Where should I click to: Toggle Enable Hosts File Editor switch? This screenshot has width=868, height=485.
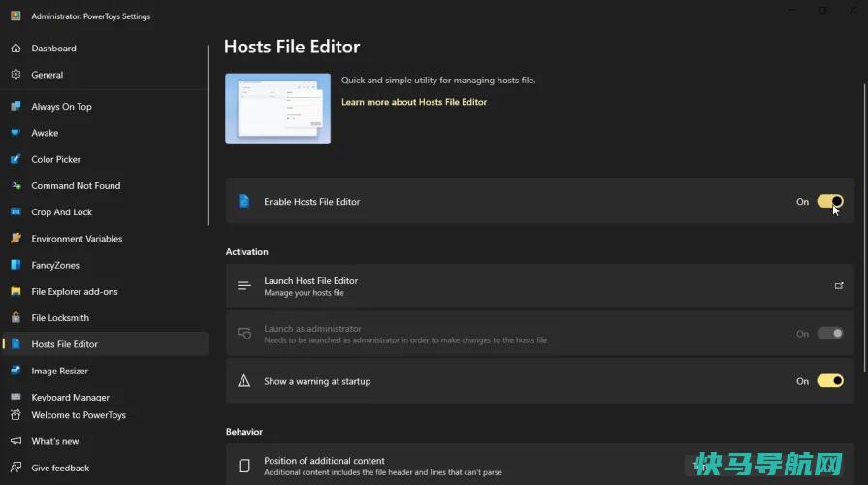[830, 201]
